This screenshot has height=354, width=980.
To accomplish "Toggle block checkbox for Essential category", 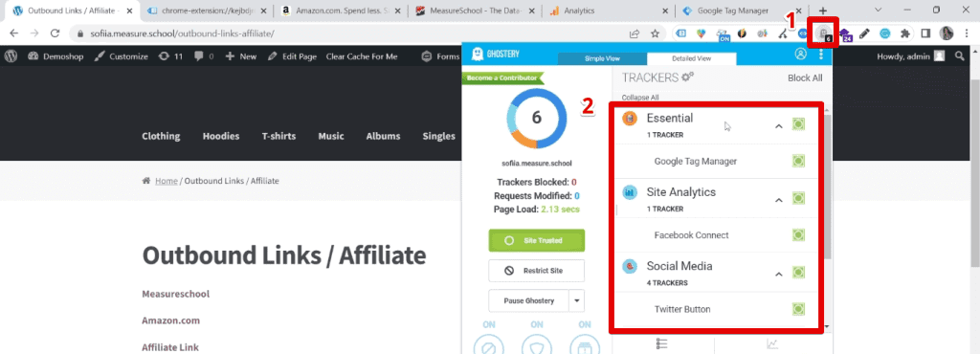I will point(798,124).
